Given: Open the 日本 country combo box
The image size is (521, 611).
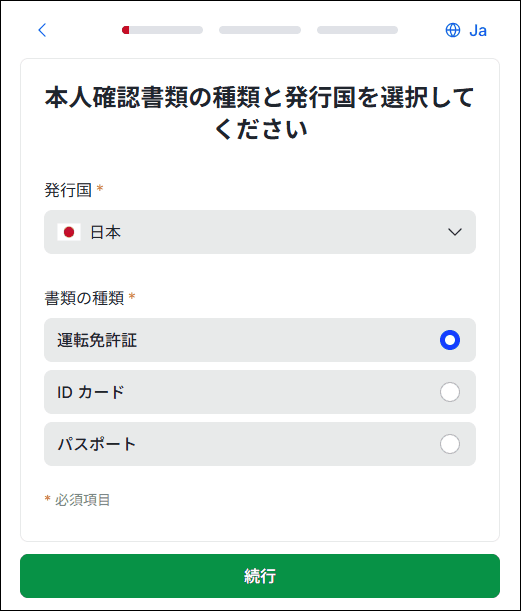Looking at the screenshot, I should click(260, 232).
